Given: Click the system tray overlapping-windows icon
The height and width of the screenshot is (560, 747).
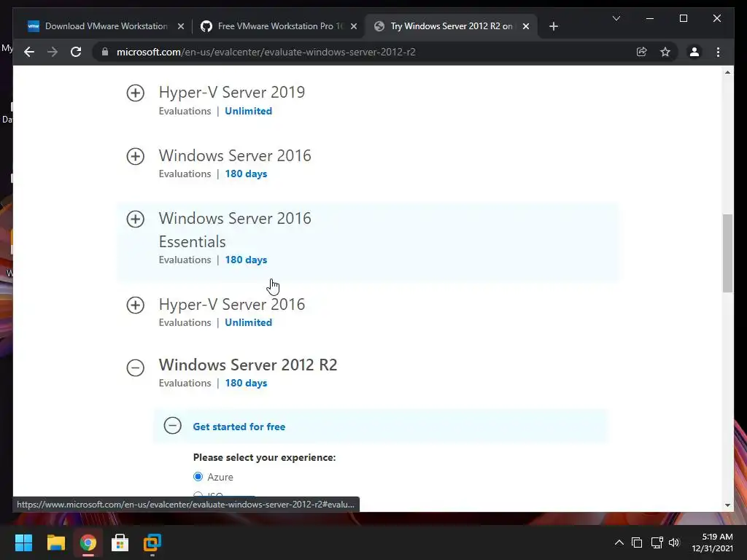Looking at the screenshot, I should click(637, 542).
